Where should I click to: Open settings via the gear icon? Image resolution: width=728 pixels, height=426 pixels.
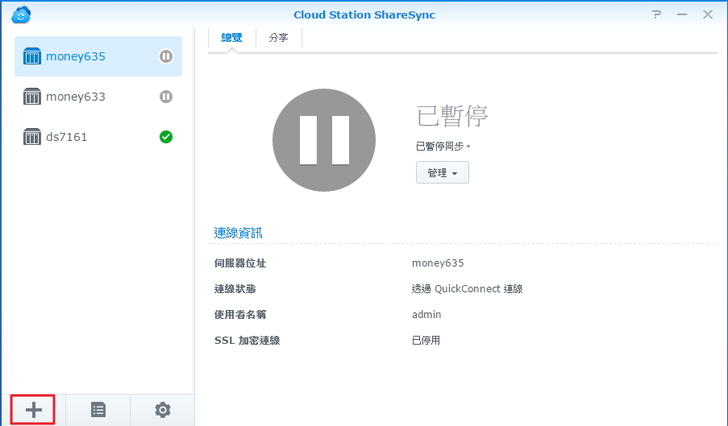pyautogui.click(x=162, y=410)
